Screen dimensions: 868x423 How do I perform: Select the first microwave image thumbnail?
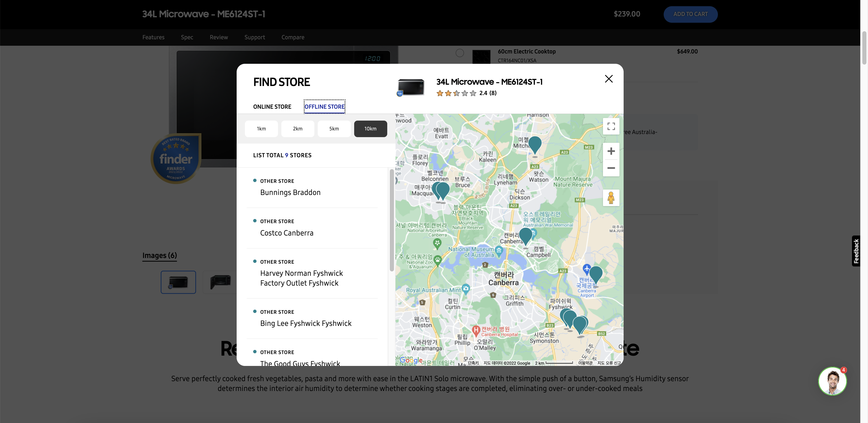coord(178,282)
